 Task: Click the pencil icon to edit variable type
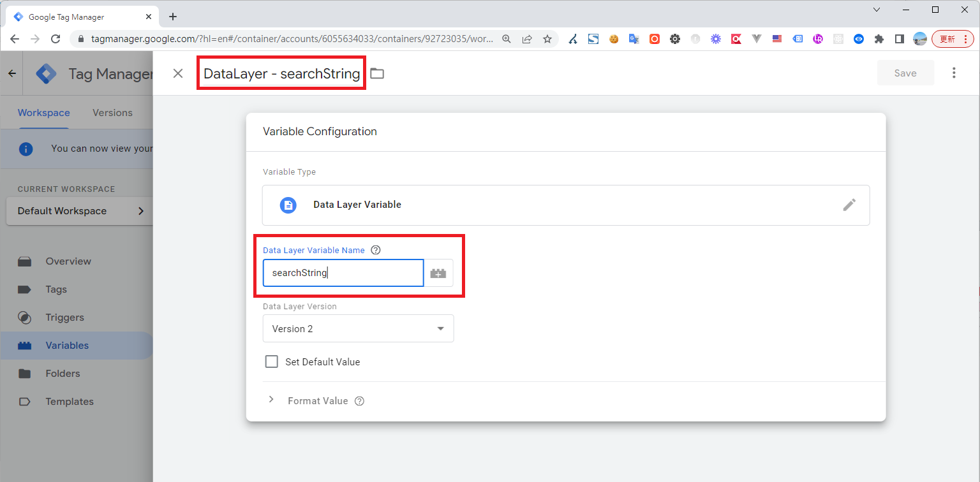(849, 205)
